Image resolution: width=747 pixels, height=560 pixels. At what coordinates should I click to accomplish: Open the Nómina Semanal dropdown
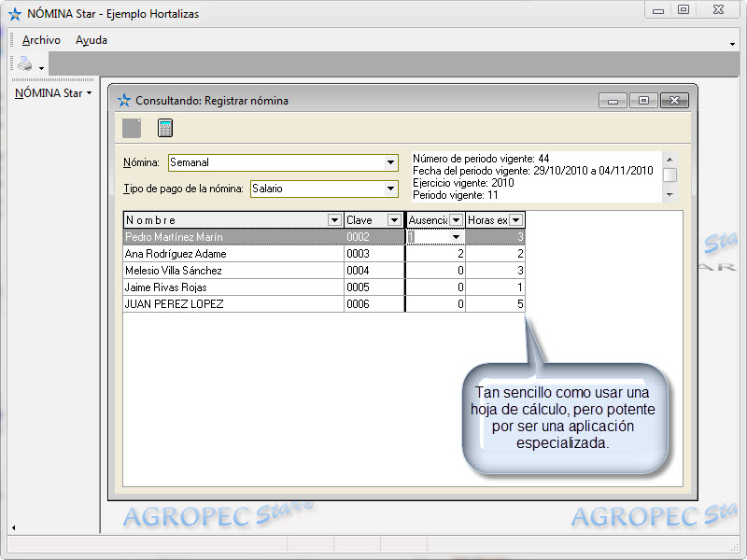click(x=390, y=162)
